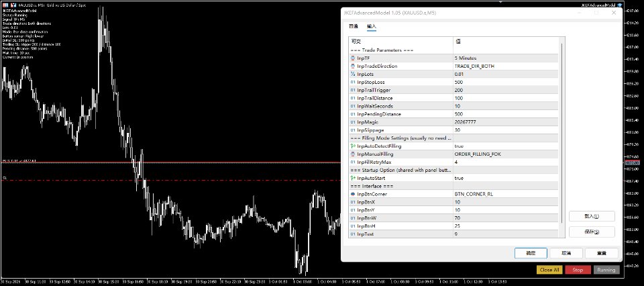Edit the InpStopLoss value 500
This screenshot has width=644, height=286.
click(x=506, y=82)
